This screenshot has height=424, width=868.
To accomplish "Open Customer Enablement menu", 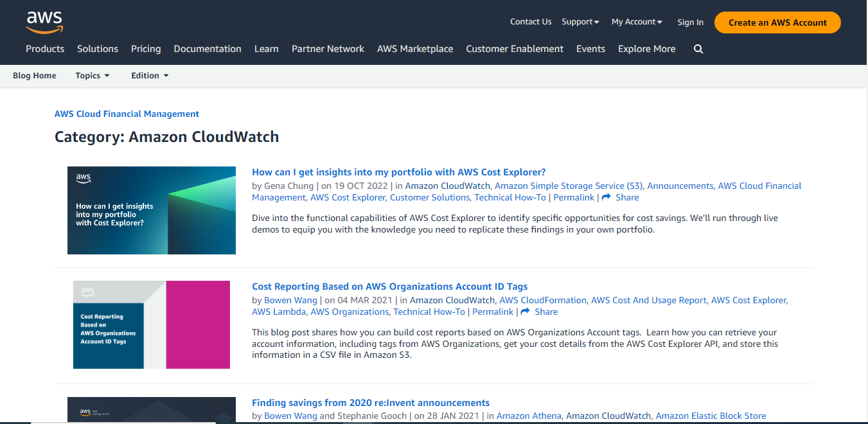I will [515, 49].
